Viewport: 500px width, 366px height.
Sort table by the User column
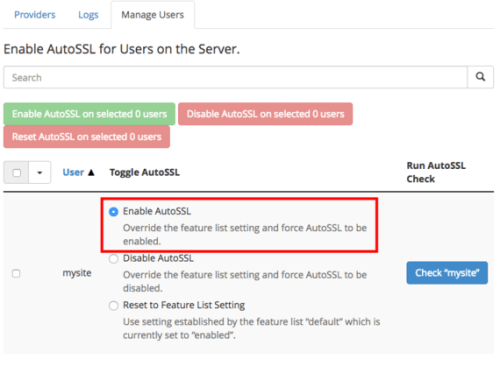[73, 172]
